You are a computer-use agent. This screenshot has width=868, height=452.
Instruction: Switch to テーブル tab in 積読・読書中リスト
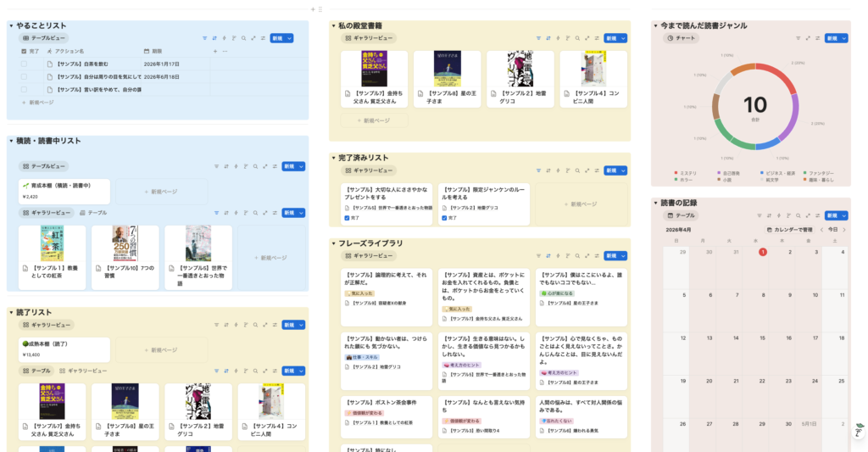coord(94,213)
